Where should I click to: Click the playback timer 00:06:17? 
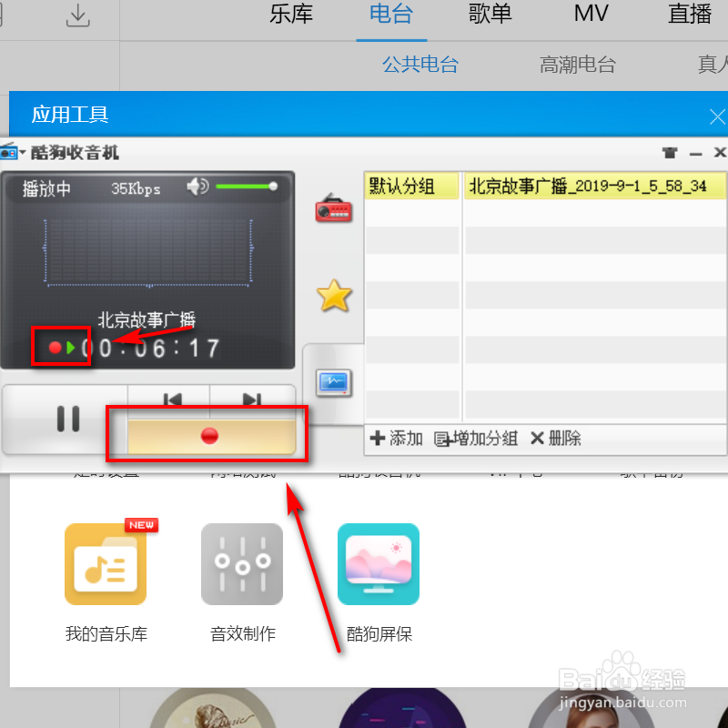[150, 349]
